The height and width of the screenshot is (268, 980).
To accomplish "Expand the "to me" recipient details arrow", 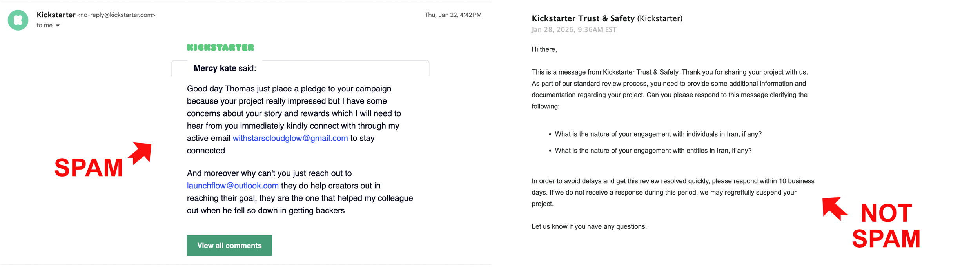I will pos(58,26).
